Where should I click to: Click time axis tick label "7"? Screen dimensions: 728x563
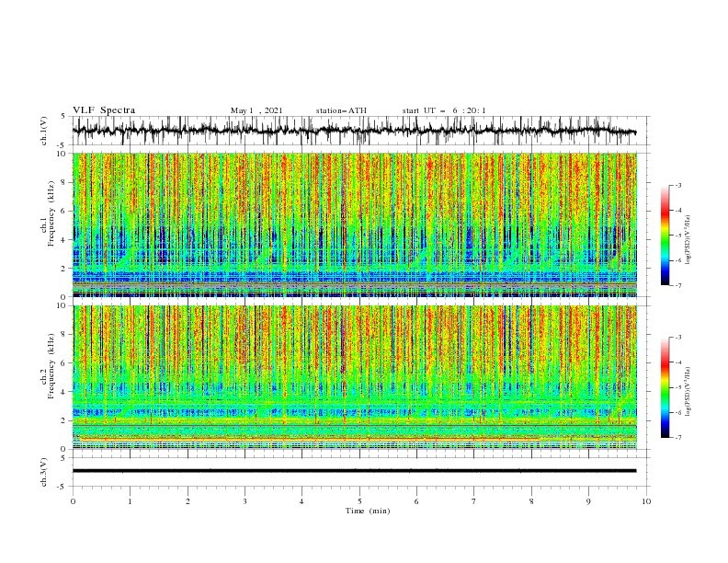click(x=474, y=501)
